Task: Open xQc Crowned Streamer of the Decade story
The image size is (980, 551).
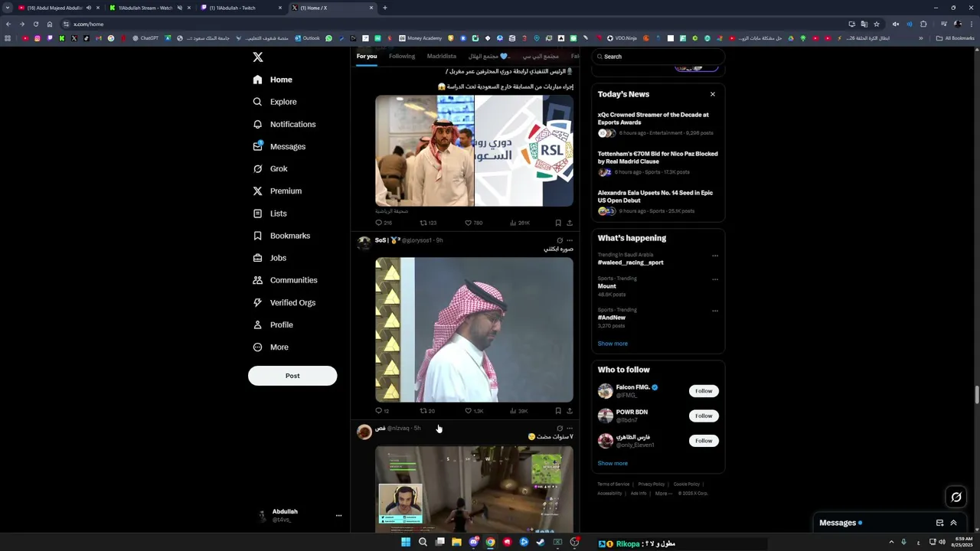Action: pyautogui.click(x=653, y=119)
